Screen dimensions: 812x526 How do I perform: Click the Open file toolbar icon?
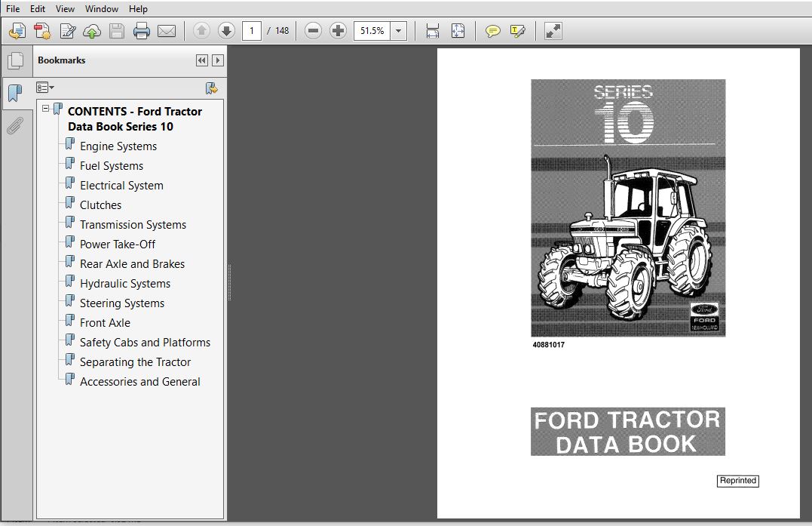[17, 31]
